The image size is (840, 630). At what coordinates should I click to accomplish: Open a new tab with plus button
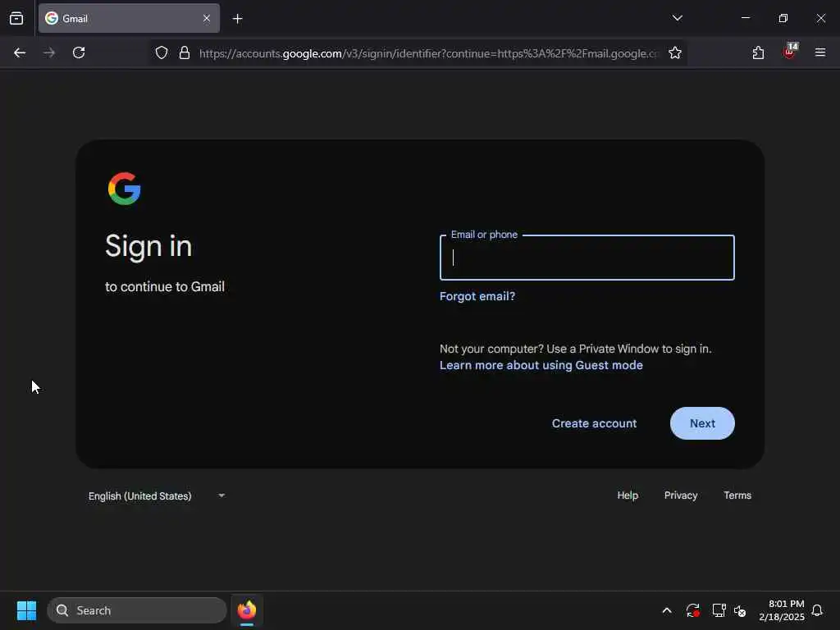pos(237,19)
